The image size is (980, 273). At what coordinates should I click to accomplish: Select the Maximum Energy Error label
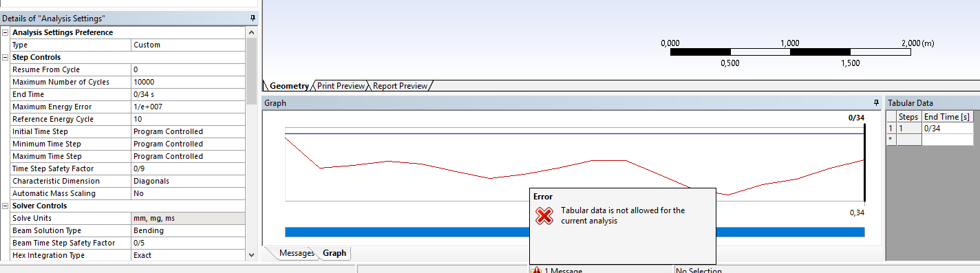(x=52, y=107)
